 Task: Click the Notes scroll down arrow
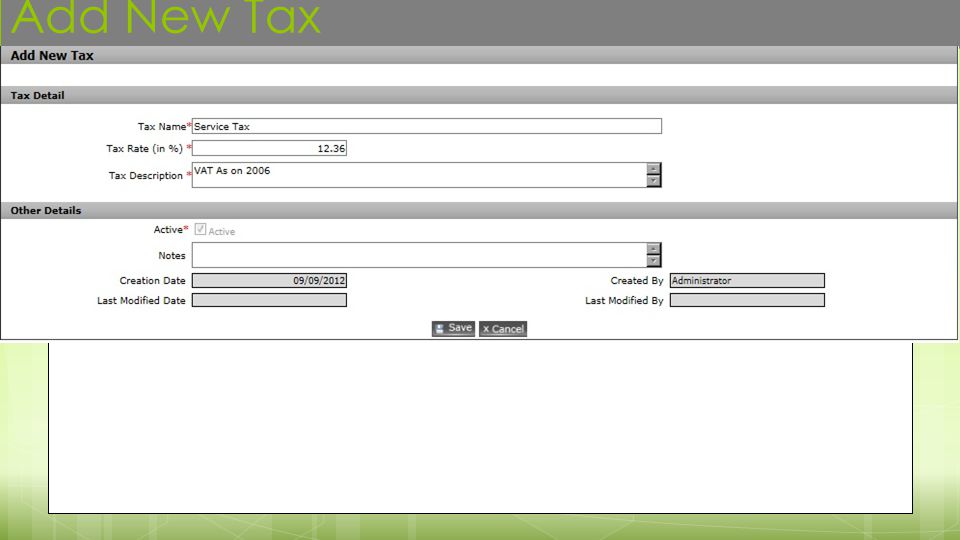pyautogui.click(x=654, y=261)
